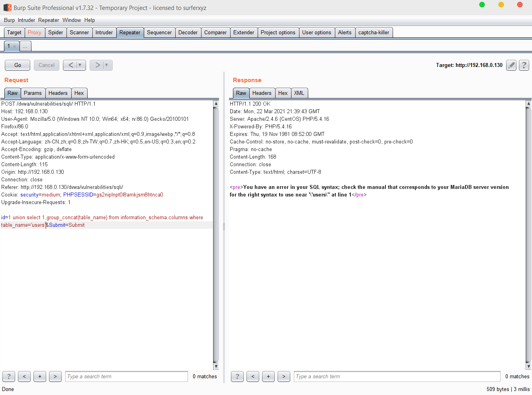The image size is (532, 395).
Task: Switch to the Scanner tab
Action: [79, 32]
